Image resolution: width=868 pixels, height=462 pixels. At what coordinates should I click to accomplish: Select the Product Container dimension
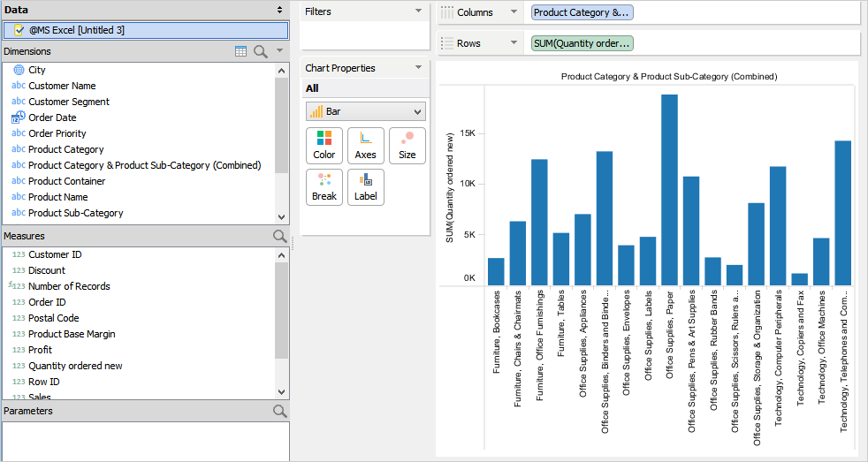click(67, 181)
